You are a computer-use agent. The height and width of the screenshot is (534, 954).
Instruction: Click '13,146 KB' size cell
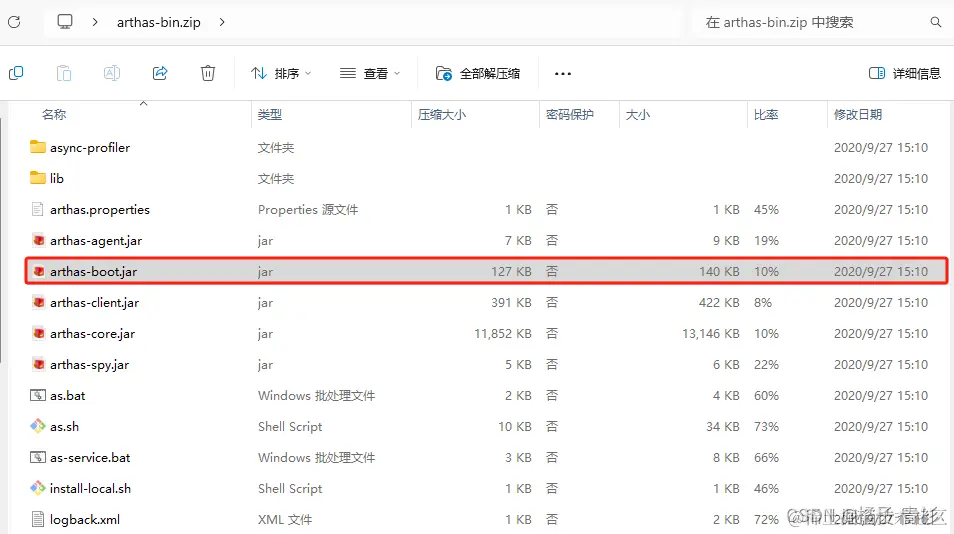coord(711,333)
